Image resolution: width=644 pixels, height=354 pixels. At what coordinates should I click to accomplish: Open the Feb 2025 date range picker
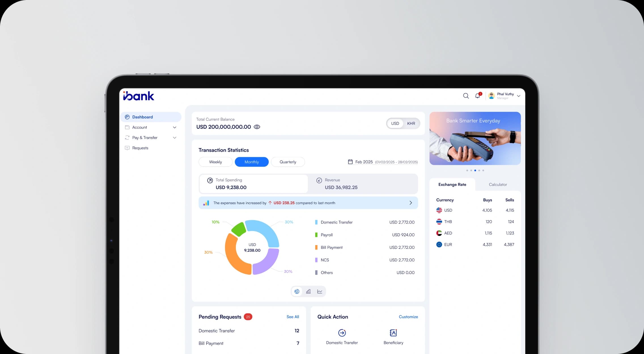click(x=383, y=162)
